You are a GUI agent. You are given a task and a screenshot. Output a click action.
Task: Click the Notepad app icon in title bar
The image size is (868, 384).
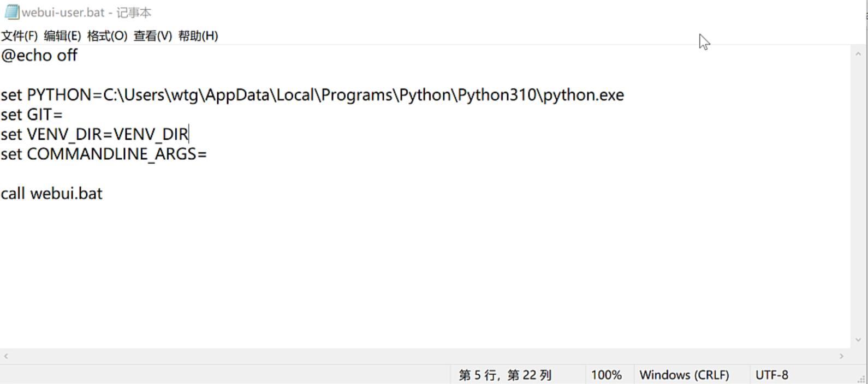[11, 12]
